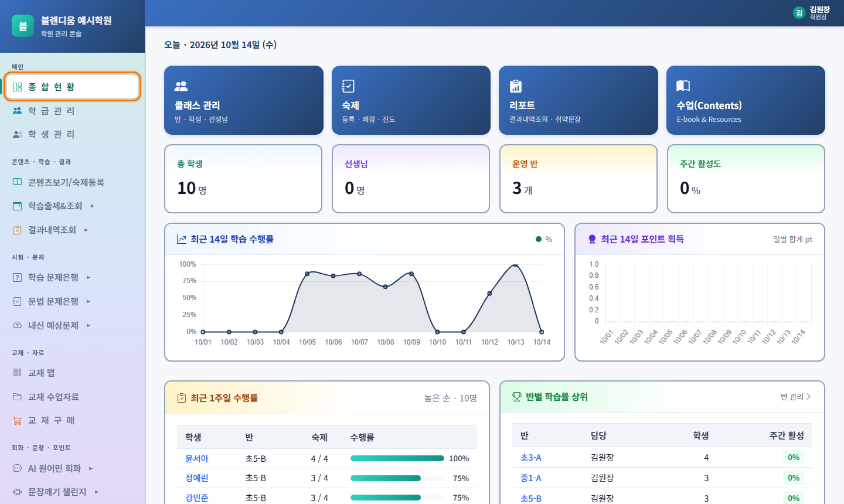The width and height of the screenshot is (844, 504).
Task: Expand the 문법 문제은행 submenu arrow
Action: click(89, 301)
